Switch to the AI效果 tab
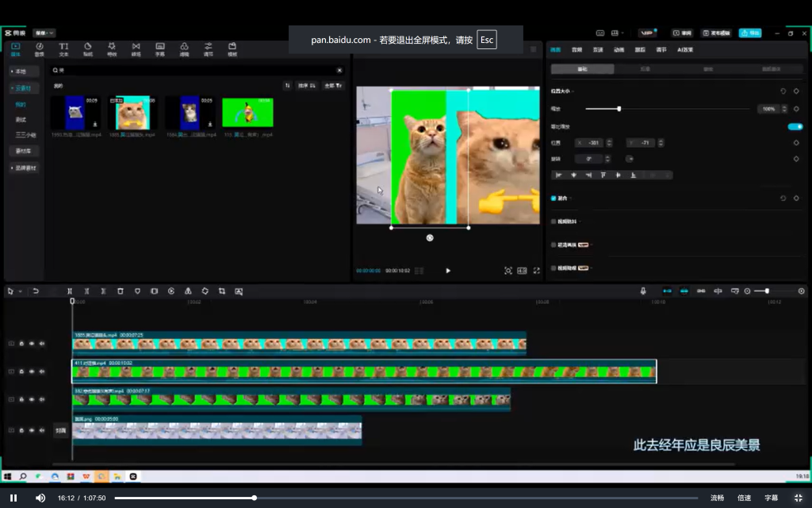This screenshot has width=812, height=508. tap(684, 50)
